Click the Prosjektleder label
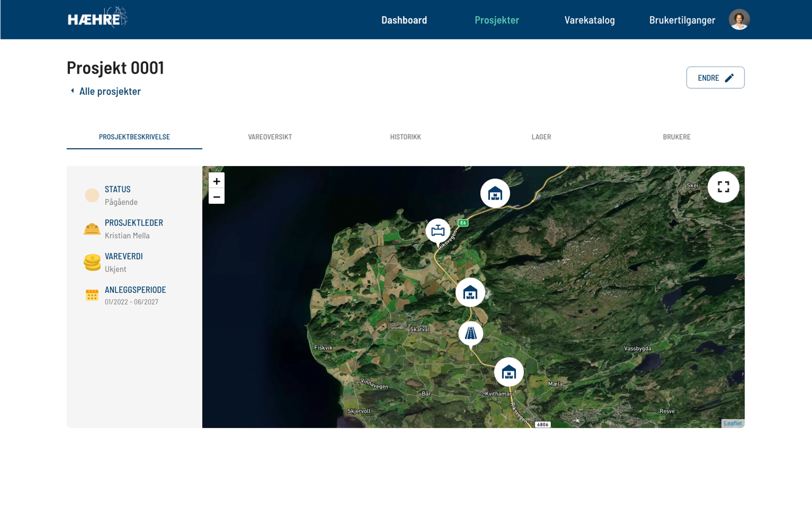The width and height of the screenshot is (812, 506). pyautogui.click(x=134, y=223)
